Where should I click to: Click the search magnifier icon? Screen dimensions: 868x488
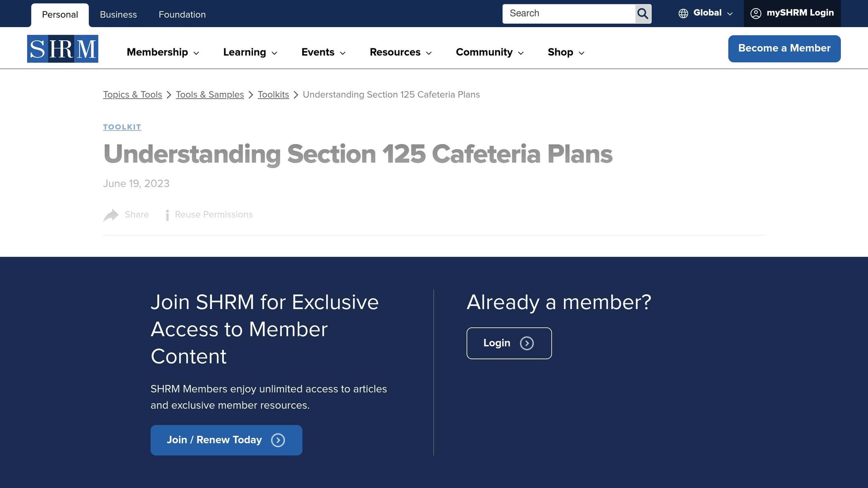point(643,14)
